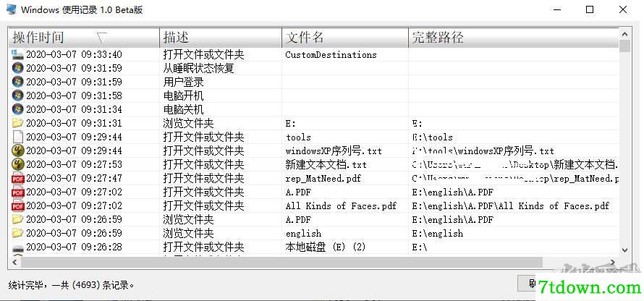Click the drive icon of 本地磁盘 (E) (2) row
The width and height of the screenshot is (644, 301).
(x=17, y=247)
